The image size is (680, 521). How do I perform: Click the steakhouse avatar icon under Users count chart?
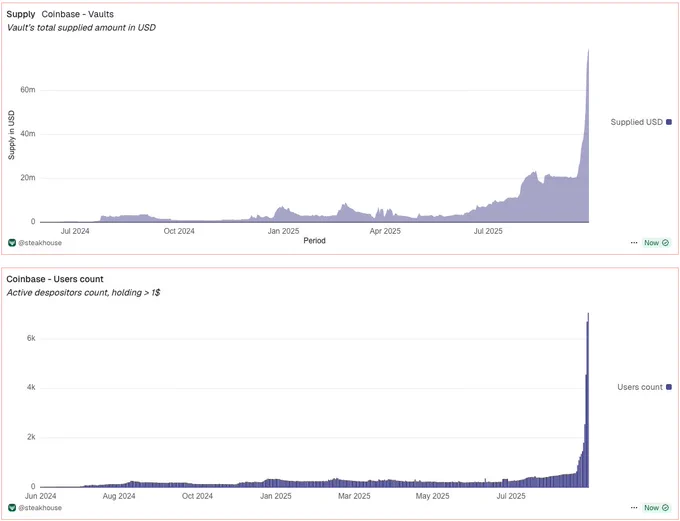coord(12,508)
